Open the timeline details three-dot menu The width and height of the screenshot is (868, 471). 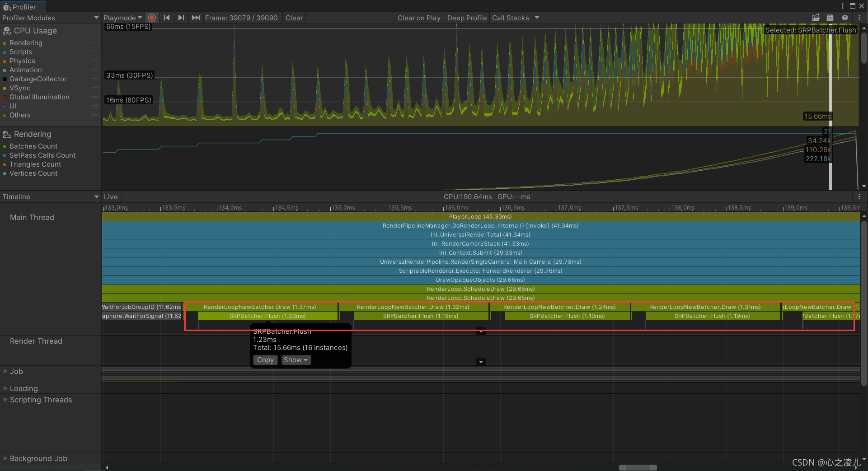click(x=859, y=196)
